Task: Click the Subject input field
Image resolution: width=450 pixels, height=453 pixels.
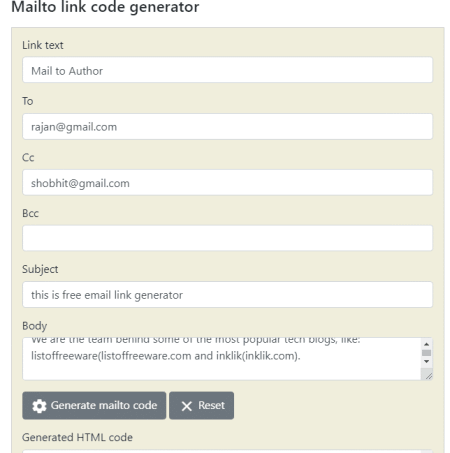Action: 227,295
